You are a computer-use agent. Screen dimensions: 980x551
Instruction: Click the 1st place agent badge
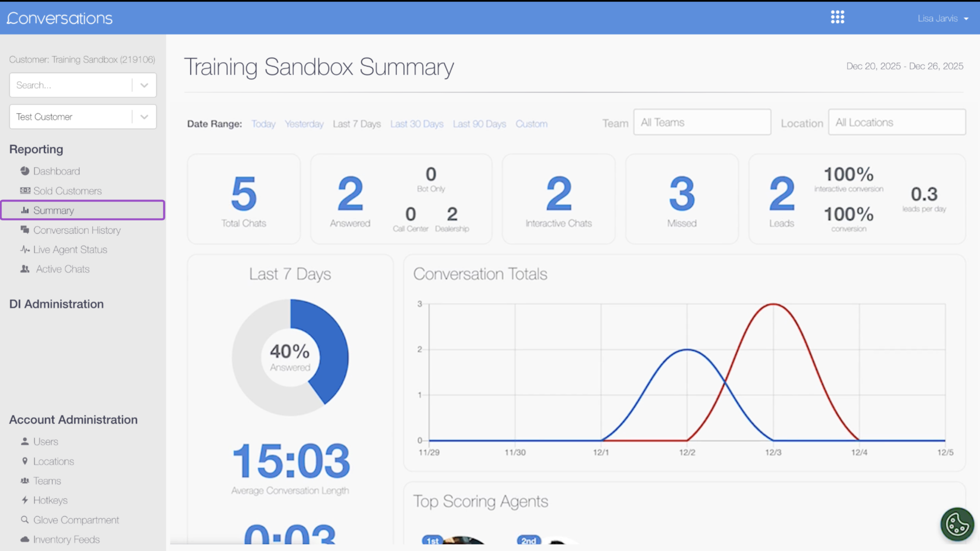pos(432,540)
